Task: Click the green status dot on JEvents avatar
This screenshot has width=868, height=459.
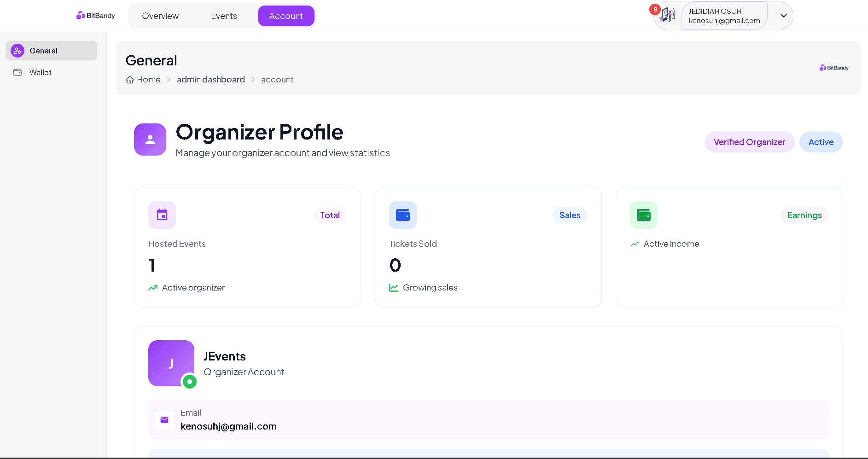Action: pyautogui.click(x=190, y=382)
